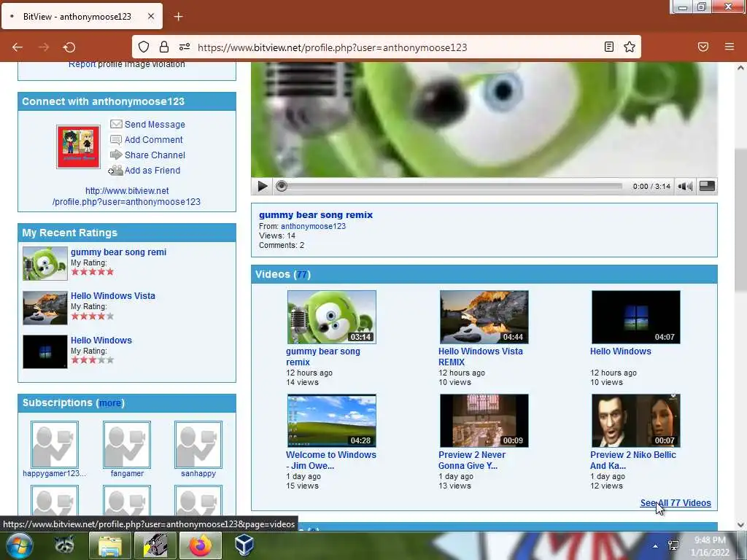
Task: Click the Videos count 77 link
Action: [302, 275]
